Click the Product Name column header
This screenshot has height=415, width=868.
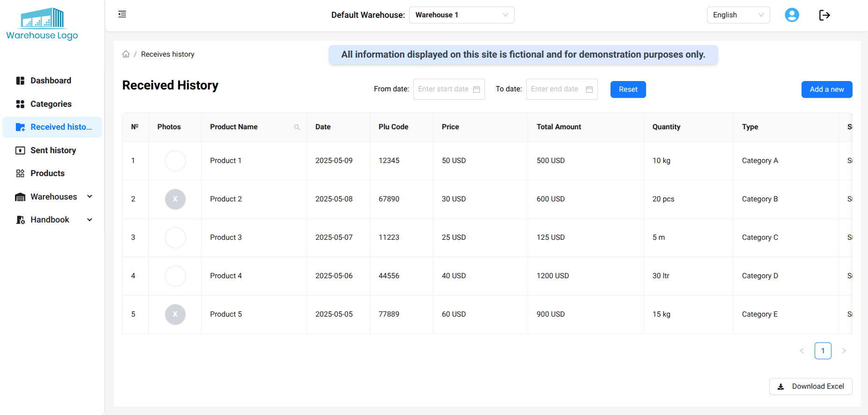pos(254,127)
